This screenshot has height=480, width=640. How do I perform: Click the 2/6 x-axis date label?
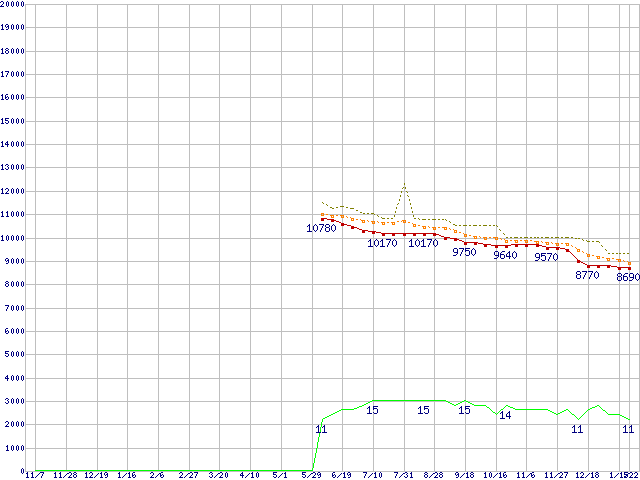coord(157,476)
